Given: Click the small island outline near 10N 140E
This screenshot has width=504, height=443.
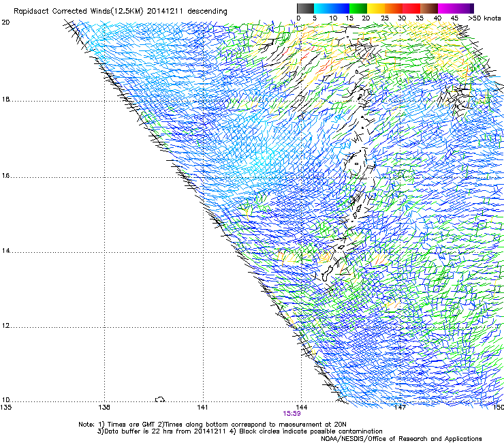Looking at the screenshot, I should click(x=160, y=399).
